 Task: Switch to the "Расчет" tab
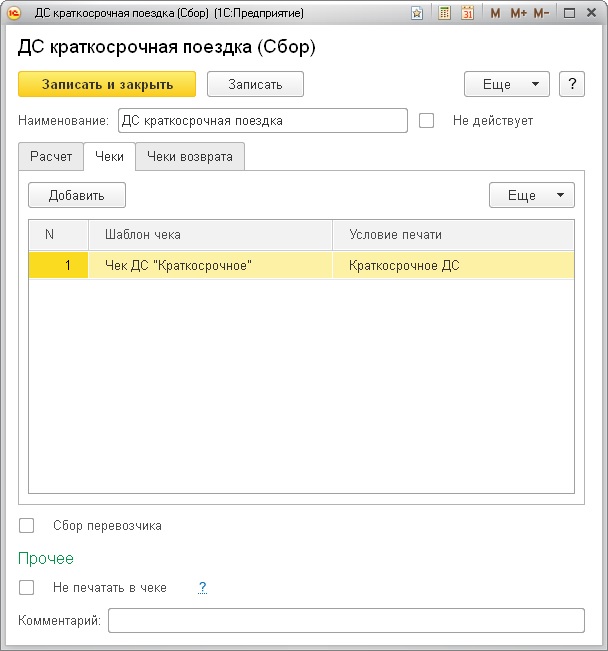pyautogui.click(x=51, y=157)
